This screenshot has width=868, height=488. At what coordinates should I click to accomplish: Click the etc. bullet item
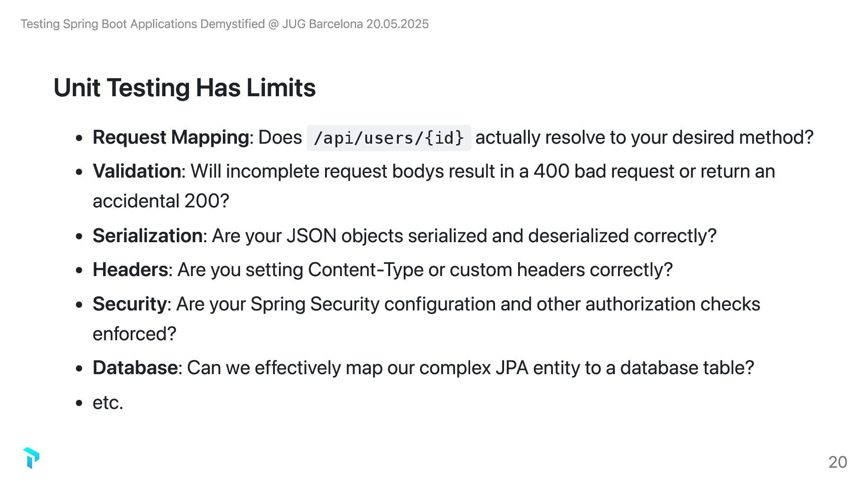[108, 403]
